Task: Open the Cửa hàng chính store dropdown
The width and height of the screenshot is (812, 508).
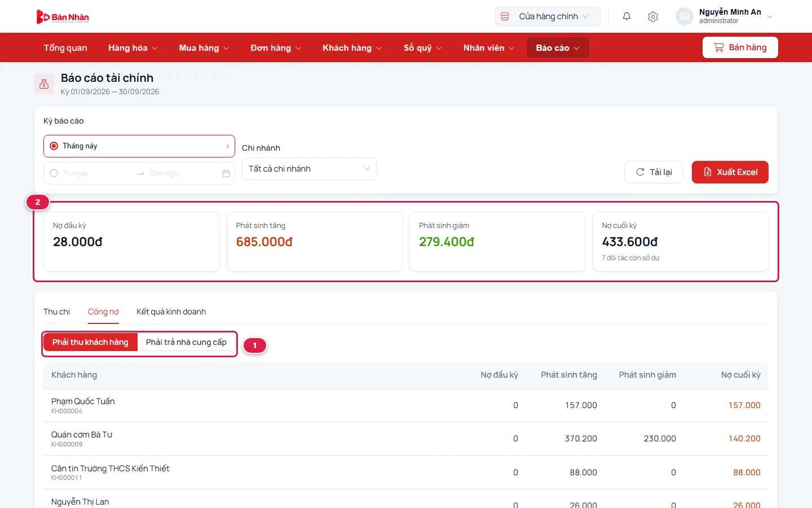Action: coord(548,16)
